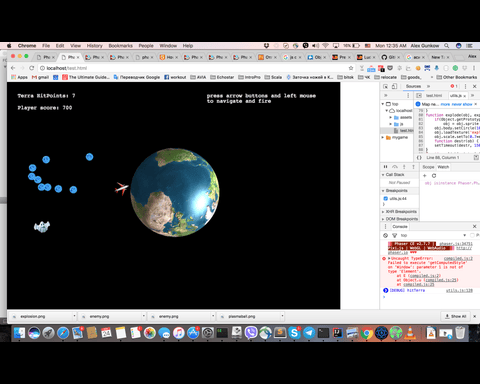Click the Earth globe in the game
This screenshot has width=480, height=384.
coord(175,192)
